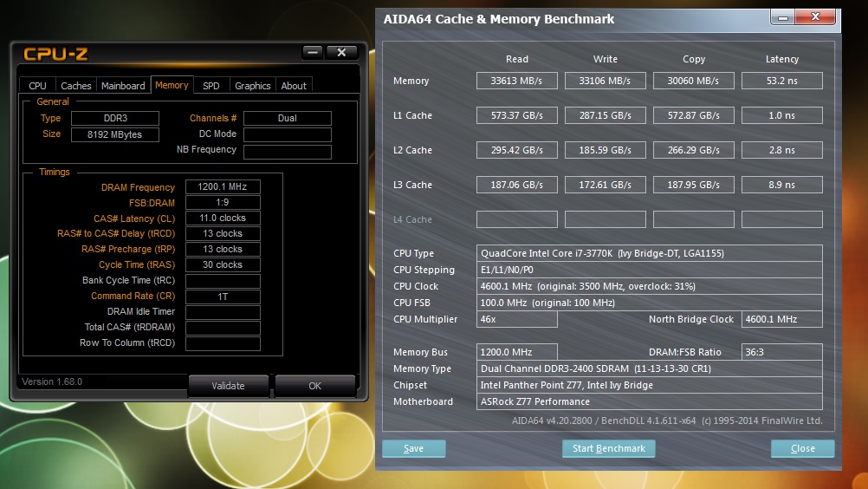Switch to the CPU tab in CPU-Z
Screen dimensions: 868x489
click(37, 85)
